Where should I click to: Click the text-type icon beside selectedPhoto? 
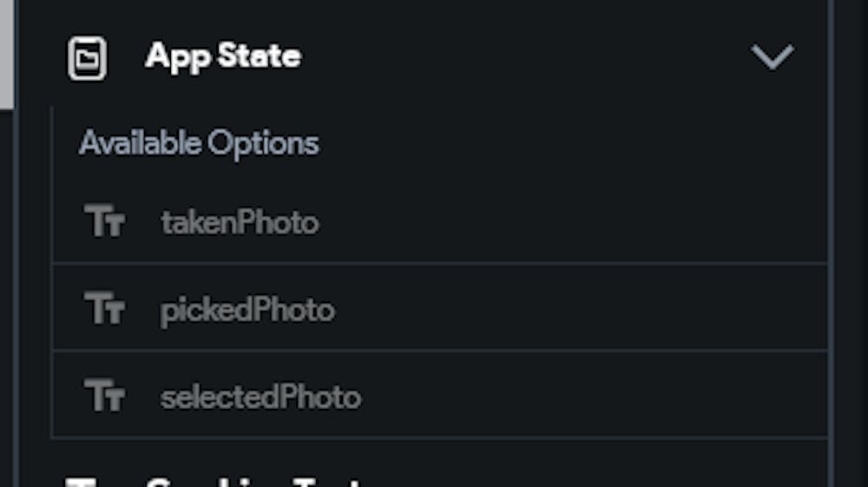coord(105,397)
